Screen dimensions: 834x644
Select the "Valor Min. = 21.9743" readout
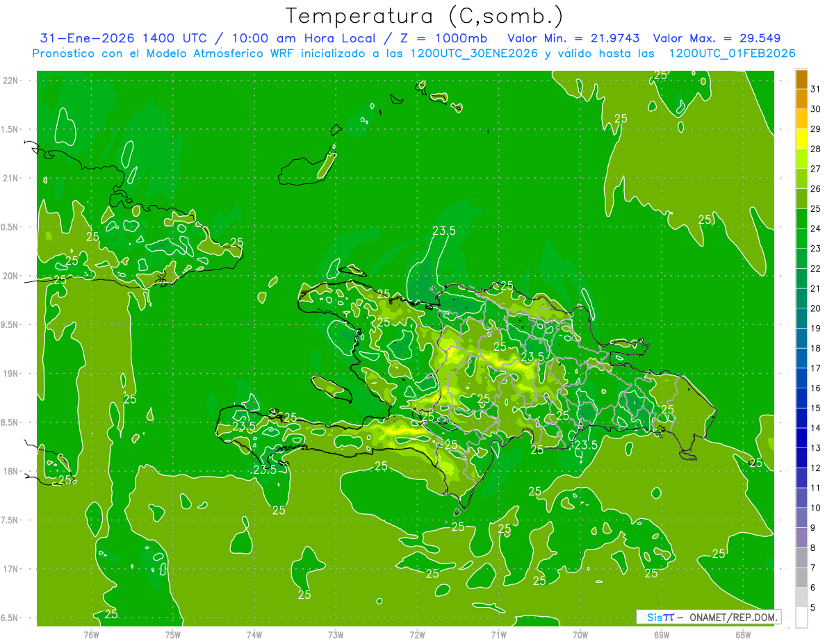[x=574, y=38]
